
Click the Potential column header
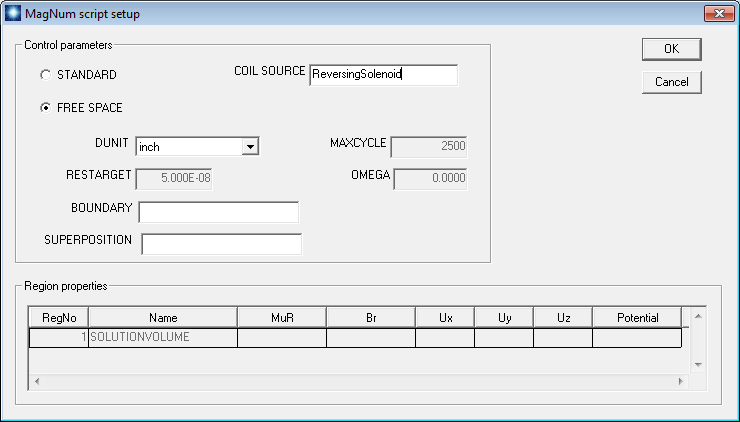[x=636, y=318]
